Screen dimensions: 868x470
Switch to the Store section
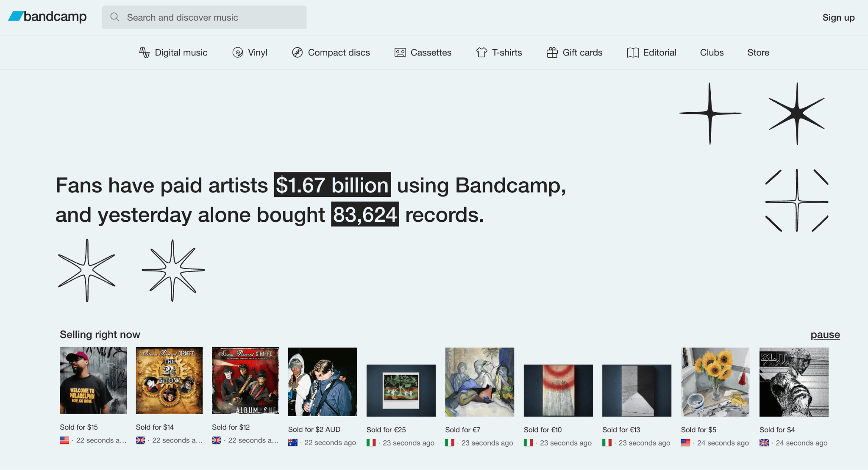tap(758, 52)
